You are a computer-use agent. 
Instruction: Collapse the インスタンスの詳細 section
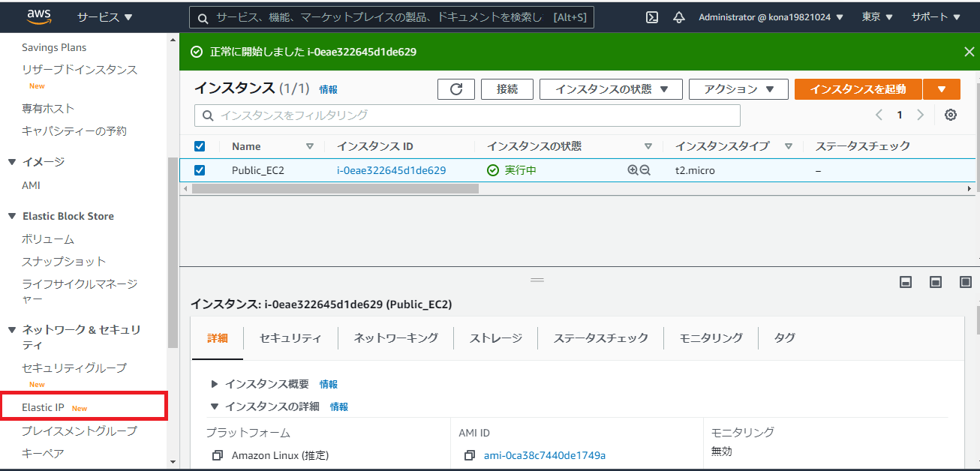coord(215,406)
